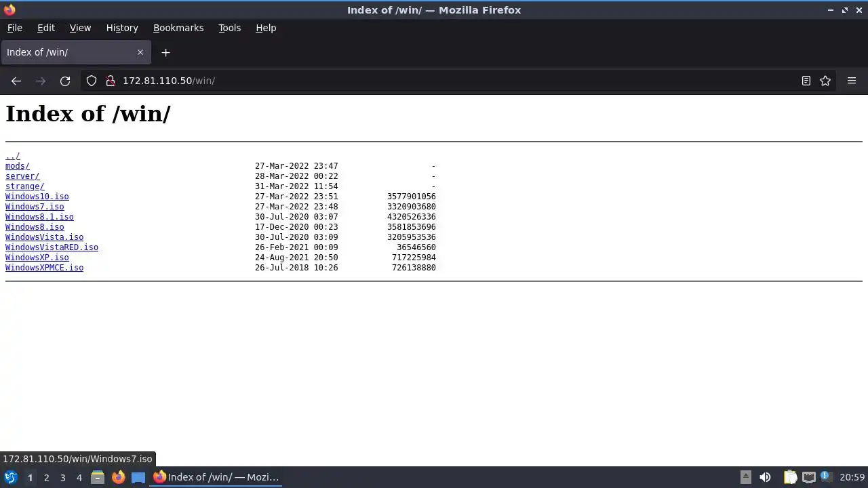Open the Bookmarks menu
Viewport: 868px width, 488px height.
(178, 28)
